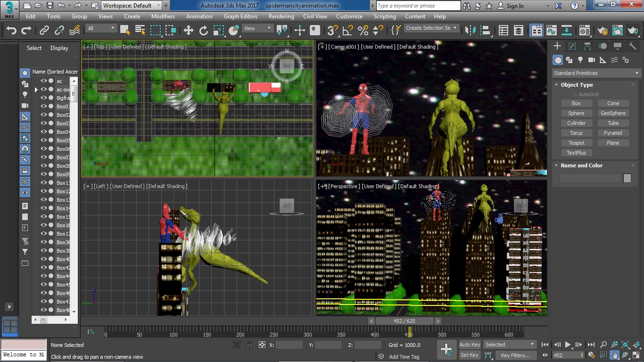644x362 pixels.
Task: Open the Modifiers menu
Action: (x=163, y=16)
